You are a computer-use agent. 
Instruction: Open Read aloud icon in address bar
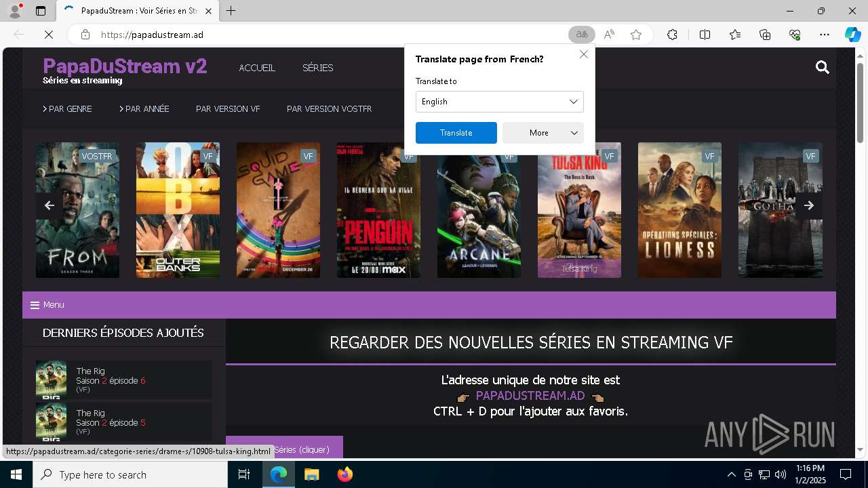coord(609,35)
